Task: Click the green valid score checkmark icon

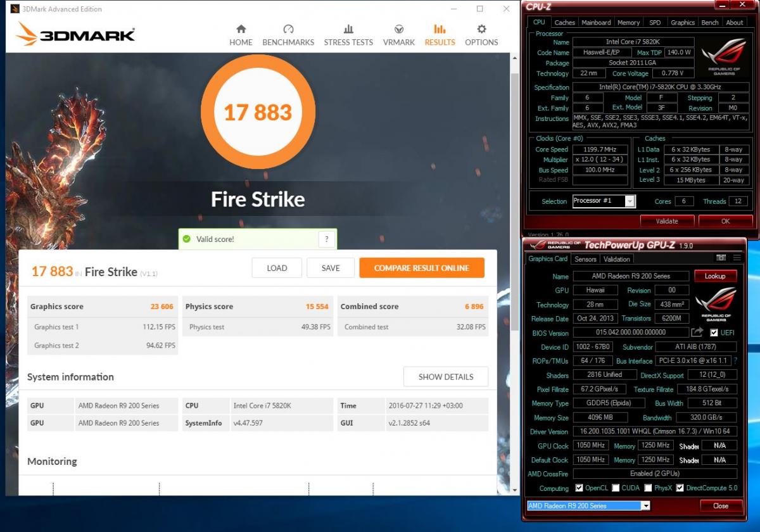Action: [186, 239]
